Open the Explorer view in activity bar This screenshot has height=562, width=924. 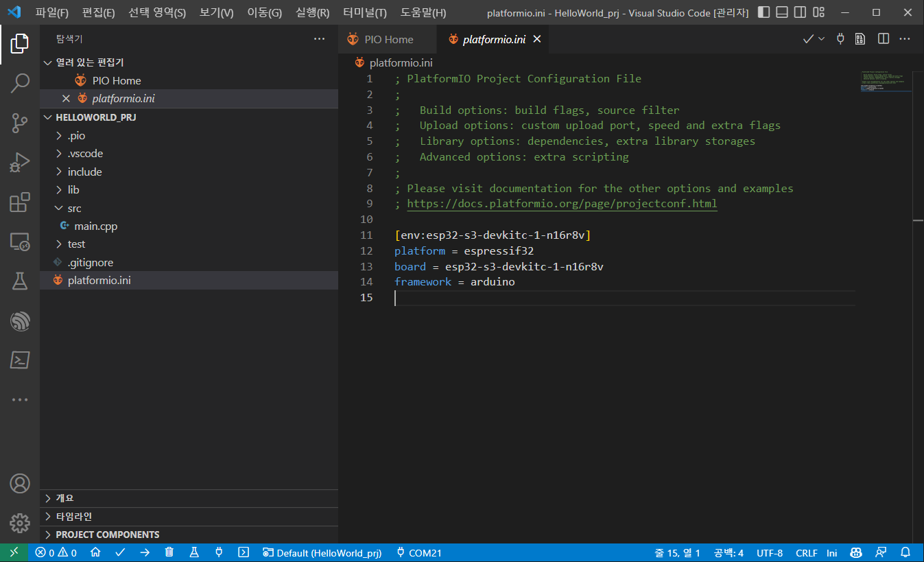(x=19, y=45)
